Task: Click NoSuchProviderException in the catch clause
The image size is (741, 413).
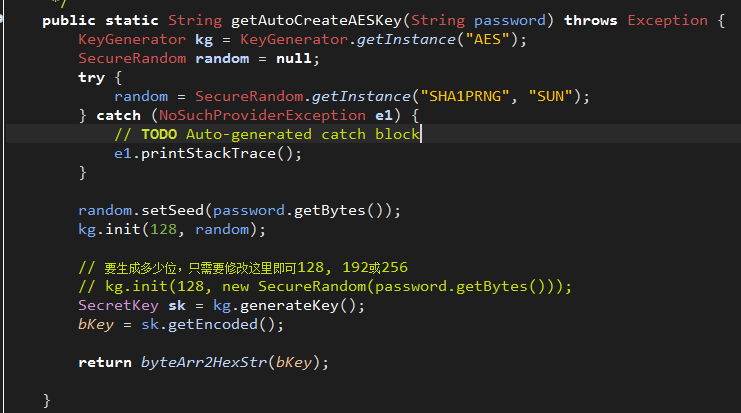Action: (x=262, y=115)
